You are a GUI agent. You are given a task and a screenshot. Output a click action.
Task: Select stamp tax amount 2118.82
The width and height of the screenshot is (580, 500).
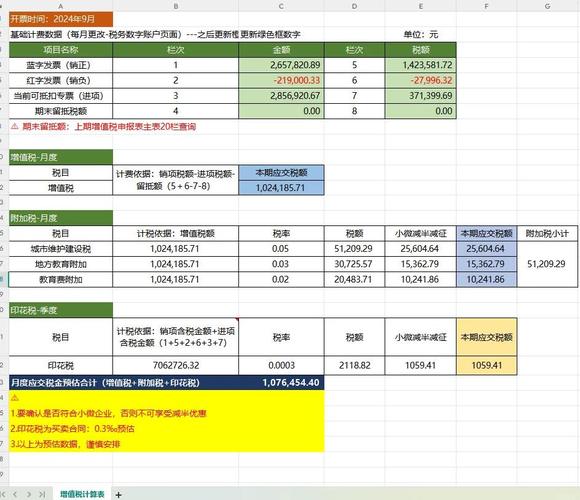[x=354, y=365]
